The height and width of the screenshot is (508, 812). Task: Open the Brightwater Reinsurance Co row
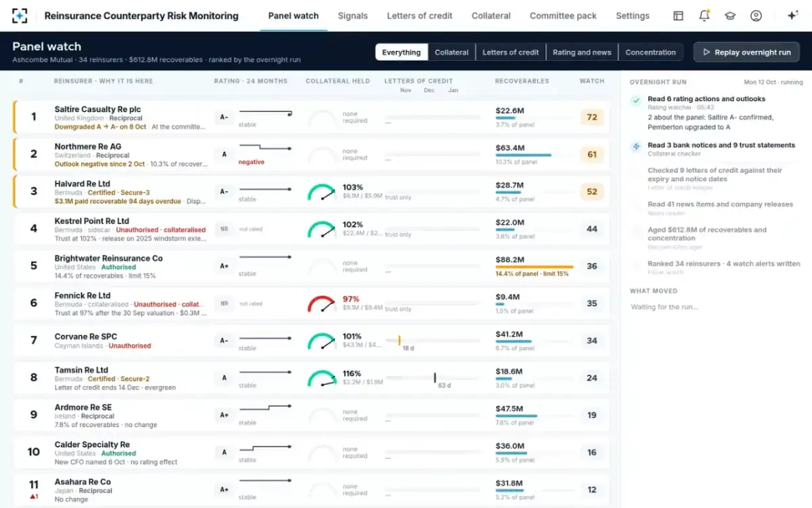311,266
